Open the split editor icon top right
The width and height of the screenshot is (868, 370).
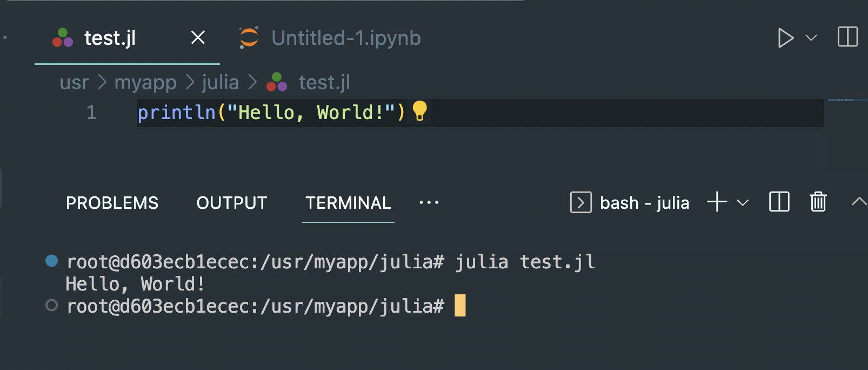point(847,38)
